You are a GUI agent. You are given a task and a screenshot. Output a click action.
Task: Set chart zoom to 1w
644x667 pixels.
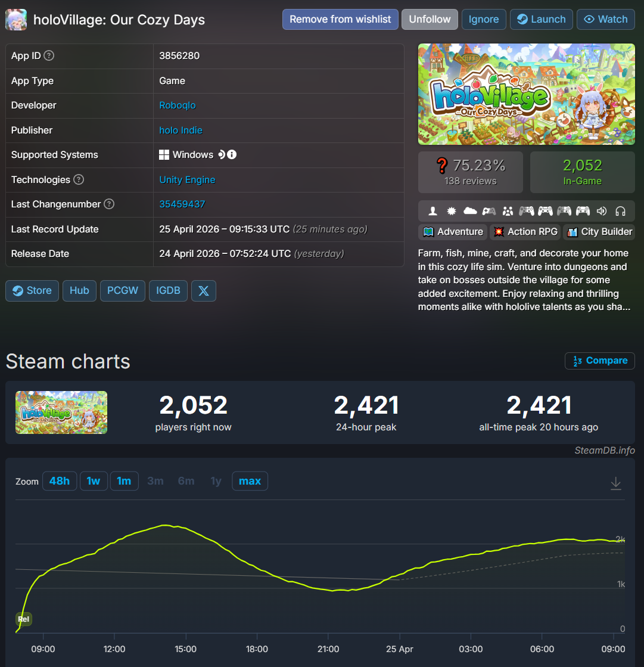(x=94, y=481)
